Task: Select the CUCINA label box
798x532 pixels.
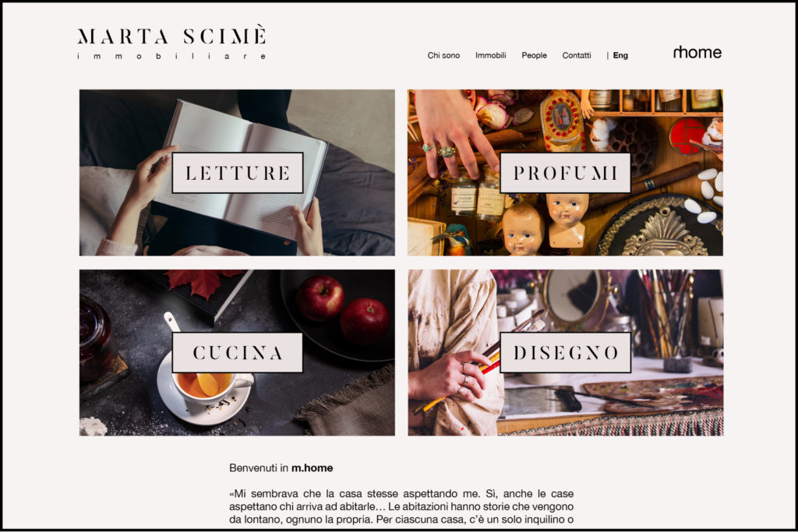Action: click(x=238, y=353)
